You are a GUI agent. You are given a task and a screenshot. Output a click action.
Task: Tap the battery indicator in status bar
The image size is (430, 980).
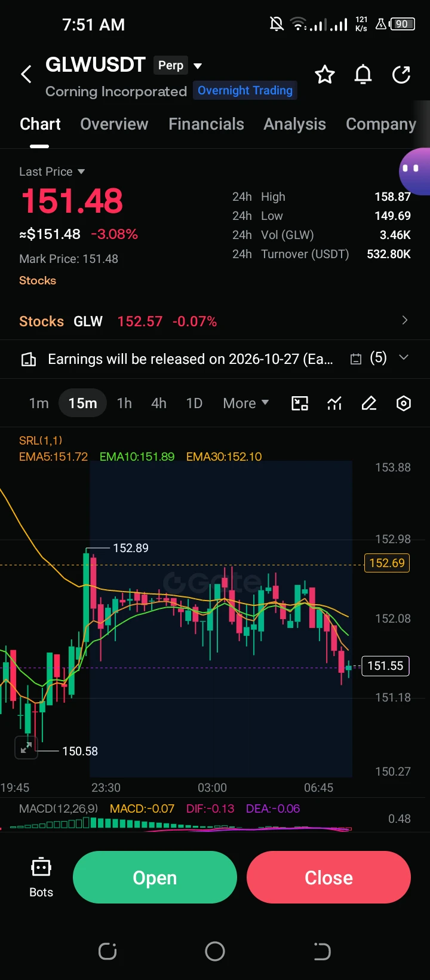point(403,24)
